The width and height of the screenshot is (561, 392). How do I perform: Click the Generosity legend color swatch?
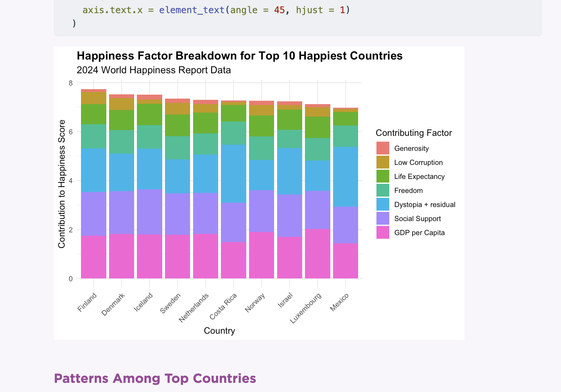383,148
